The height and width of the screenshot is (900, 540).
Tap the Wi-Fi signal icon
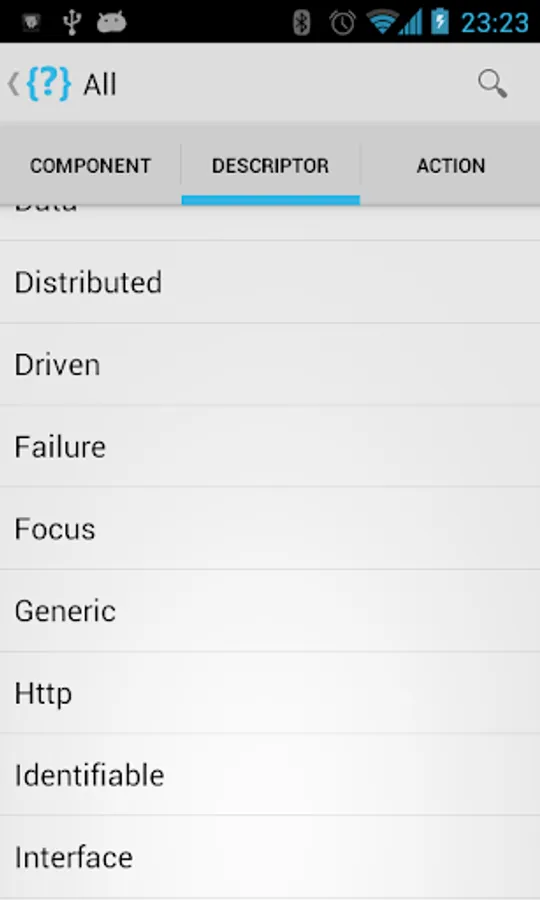(x=382, y=22)
